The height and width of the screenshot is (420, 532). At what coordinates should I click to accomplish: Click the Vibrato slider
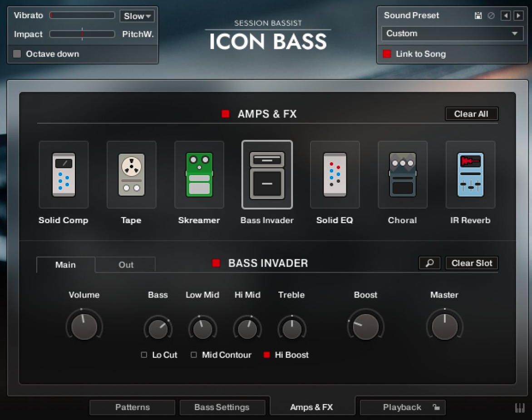point(82,15)
